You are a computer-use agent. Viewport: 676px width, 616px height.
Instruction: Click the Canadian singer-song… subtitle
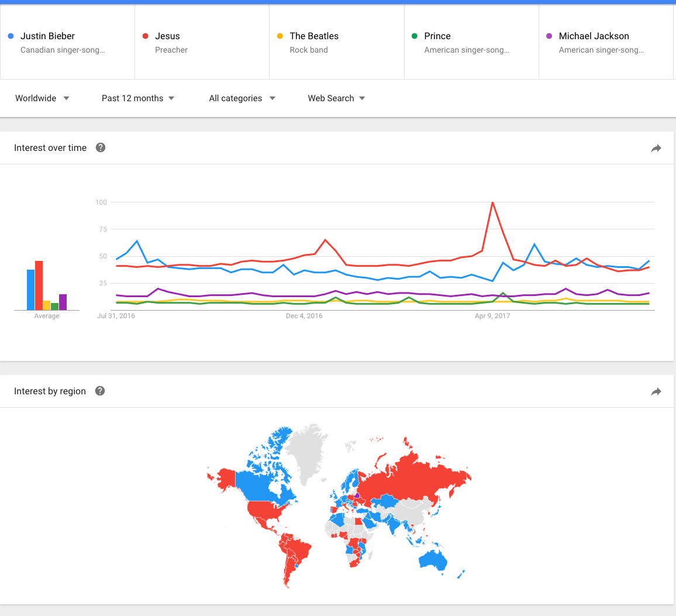pos(63,50)
